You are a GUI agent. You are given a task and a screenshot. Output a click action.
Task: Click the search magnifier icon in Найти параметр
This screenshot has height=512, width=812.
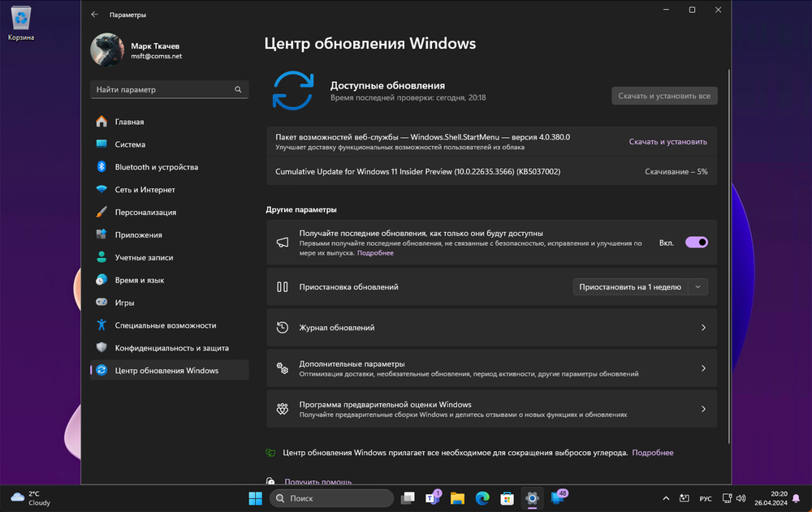(x=238, y=89)
